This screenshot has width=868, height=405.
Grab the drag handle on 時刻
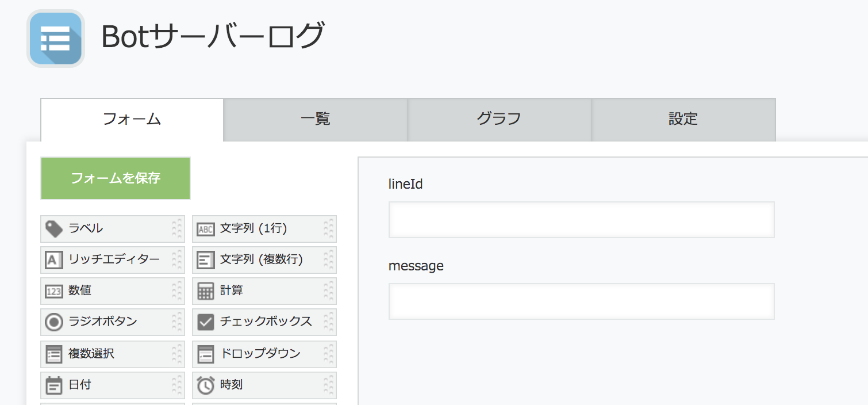tap(329, 385)
